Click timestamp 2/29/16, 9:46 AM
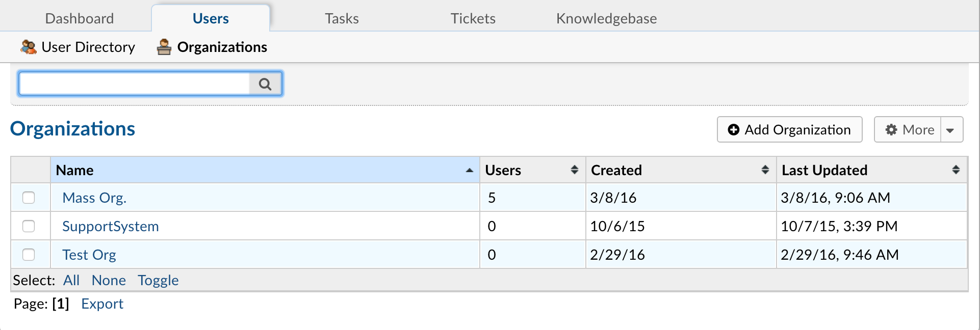The height and width of the screenshot is (330, 980). click(840, 255)
